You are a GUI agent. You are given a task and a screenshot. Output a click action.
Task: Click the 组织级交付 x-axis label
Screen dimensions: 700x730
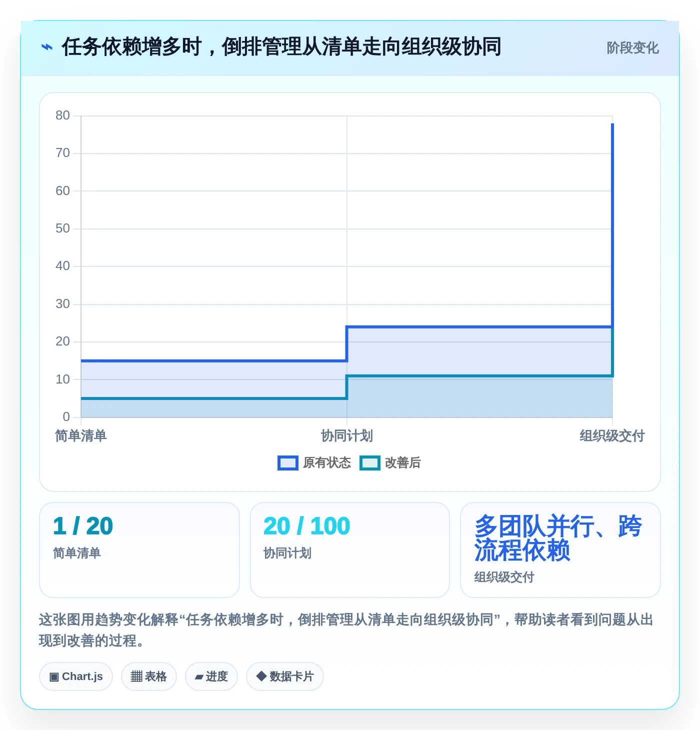coord(612,436)
